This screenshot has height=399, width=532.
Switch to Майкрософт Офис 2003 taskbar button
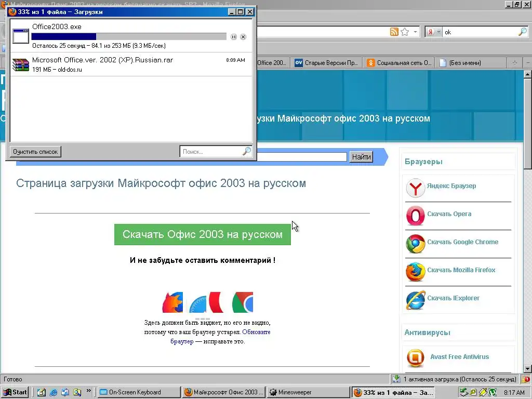(223, 392)
